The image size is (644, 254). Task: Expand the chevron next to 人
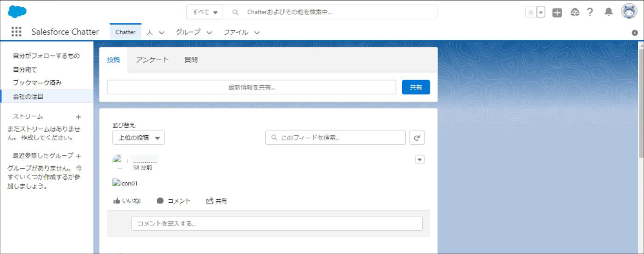tap(161, 32)
